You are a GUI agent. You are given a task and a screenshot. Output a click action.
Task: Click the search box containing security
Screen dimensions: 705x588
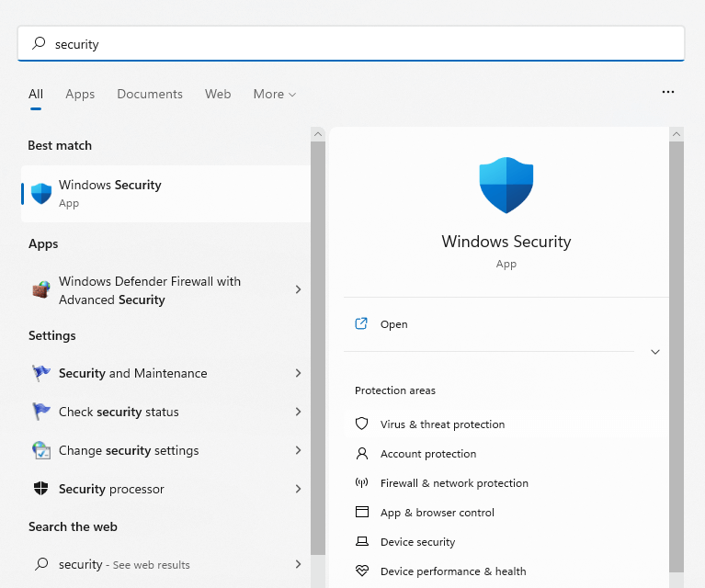click(x=349, y=44)
